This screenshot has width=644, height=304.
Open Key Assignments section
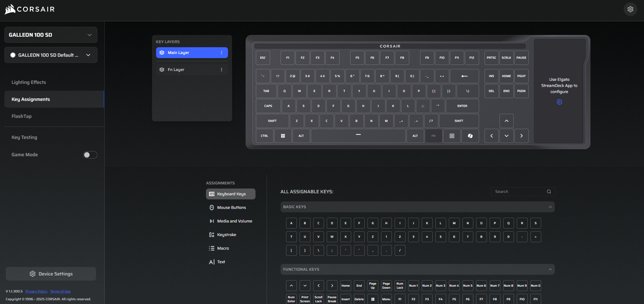click(x=54, y=99)
